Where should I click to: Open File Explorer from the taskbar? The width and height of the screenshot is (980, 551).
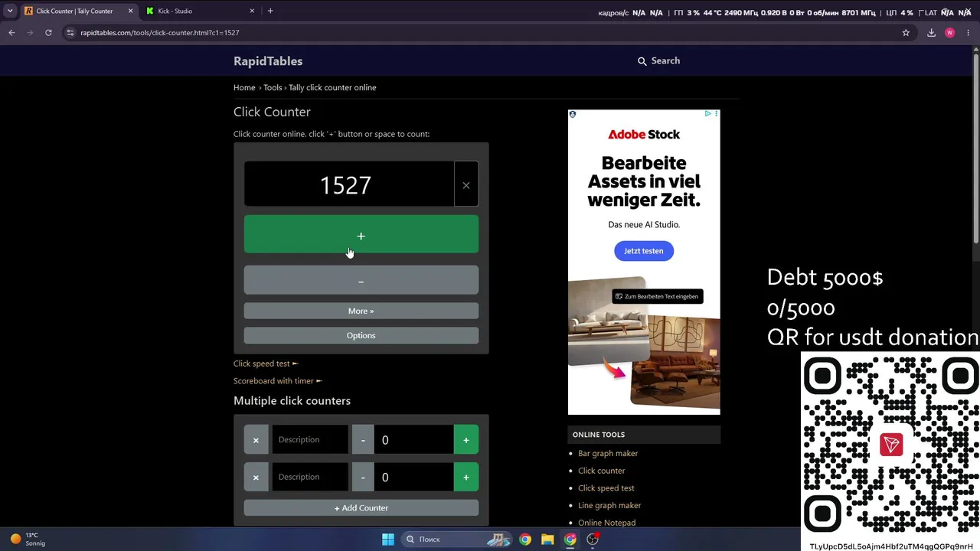coord(547,540)
